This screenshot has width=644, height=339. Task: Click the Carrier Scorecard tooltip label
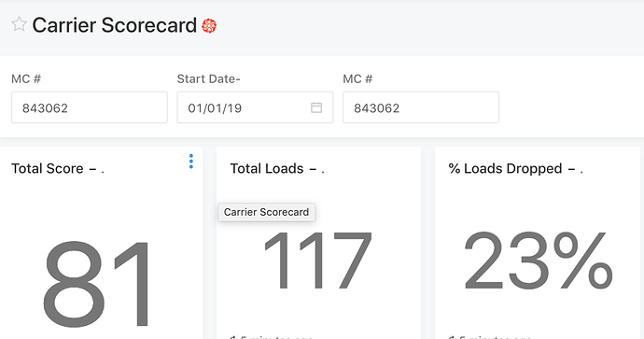(267, 212)
